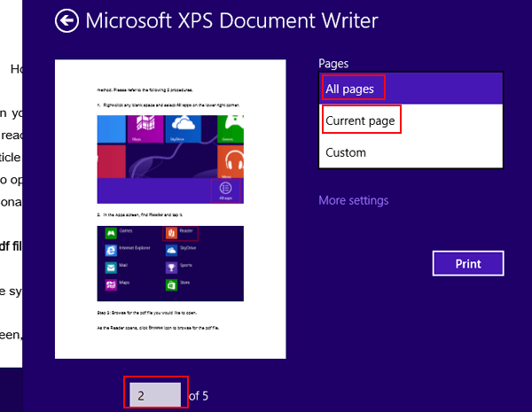Click the 'of 5' page count text
The height and width of the screenshot is (412, 532).
click(198, 396)
